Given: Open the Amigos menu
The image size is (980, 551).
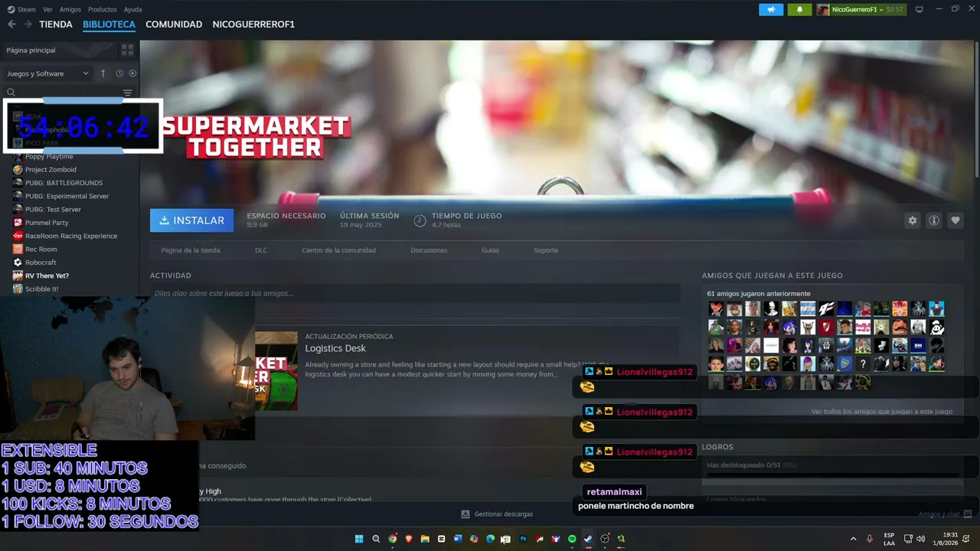Looking at the screenshot, I should (x=70, y=9).
